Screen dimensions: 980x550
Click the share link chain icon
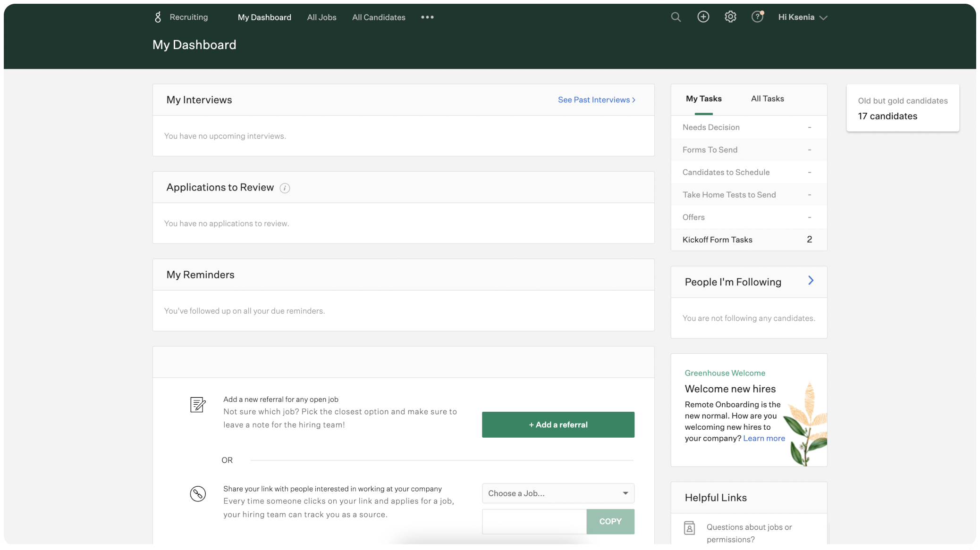(x=198, y=494)
